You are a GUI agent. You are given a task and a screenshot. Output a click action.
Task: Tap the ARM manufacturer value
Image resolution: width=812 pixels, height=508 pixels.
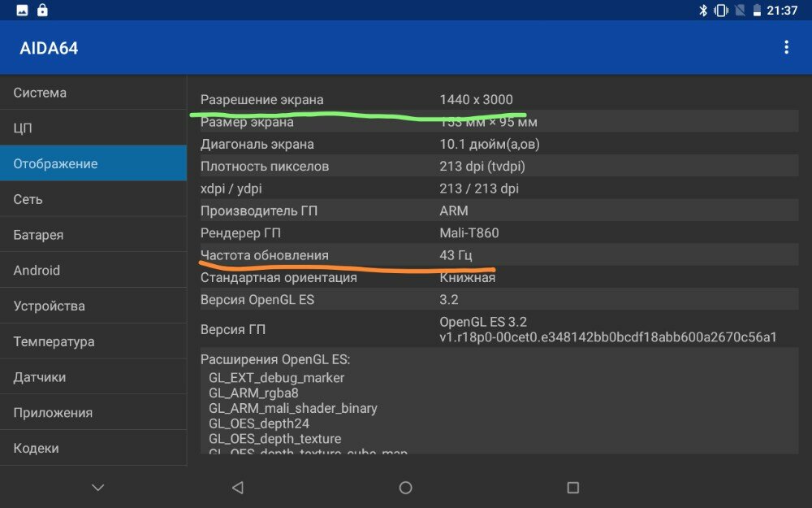click(454, 211)
